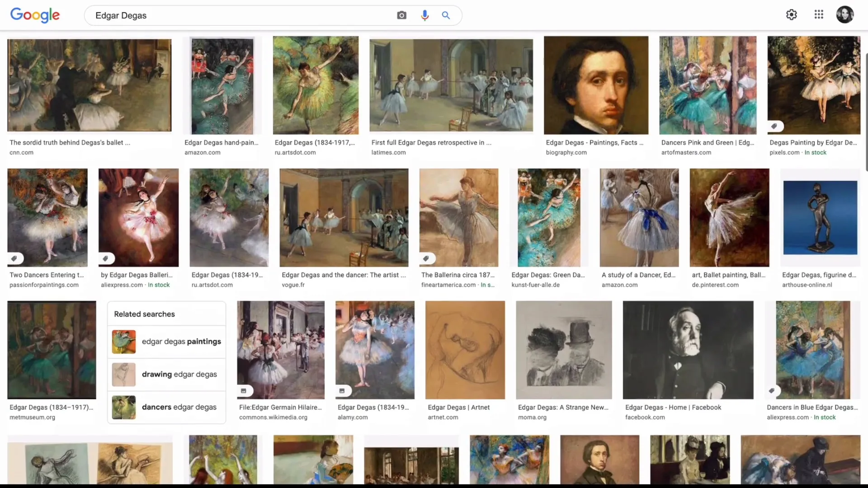Select related search drawing edgar degas
This screenshot has height=488, width=868.
click(x=166, y=375)
